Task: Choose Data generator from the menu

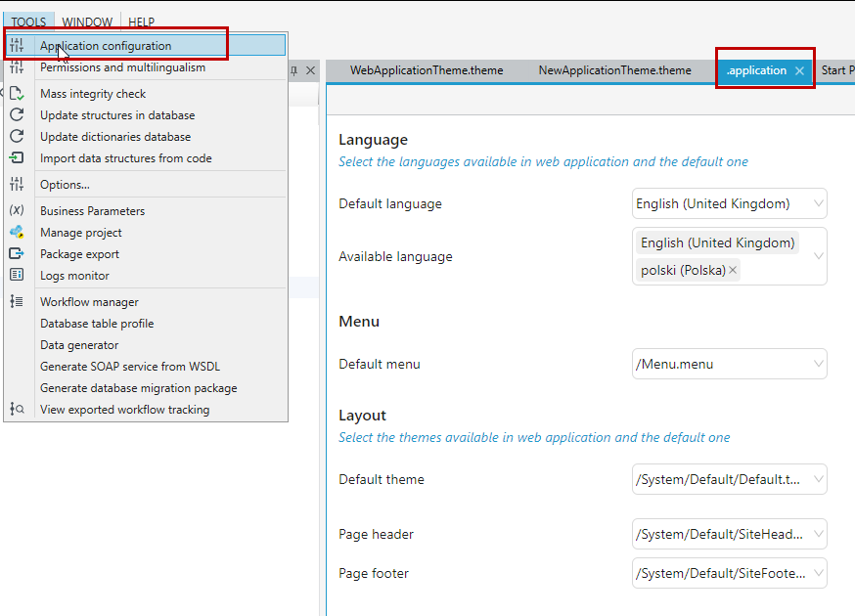Action: click(x=145, y=345)
